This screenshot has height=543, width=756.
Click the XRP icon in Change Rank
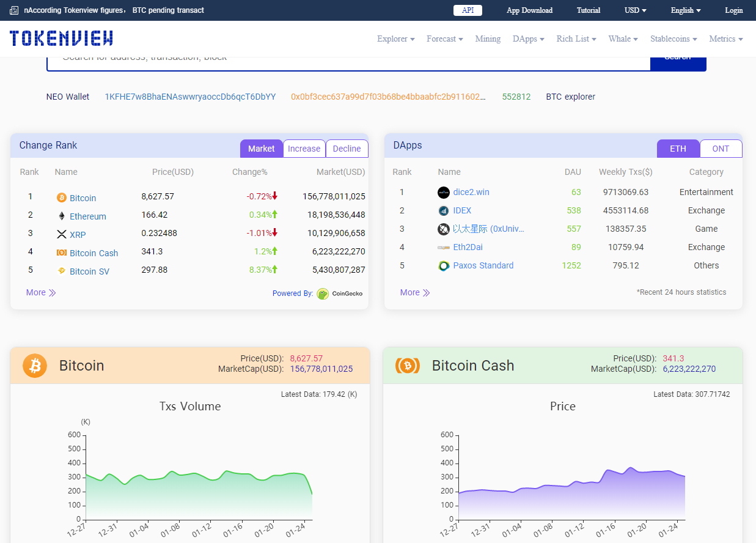coord(61,234)
